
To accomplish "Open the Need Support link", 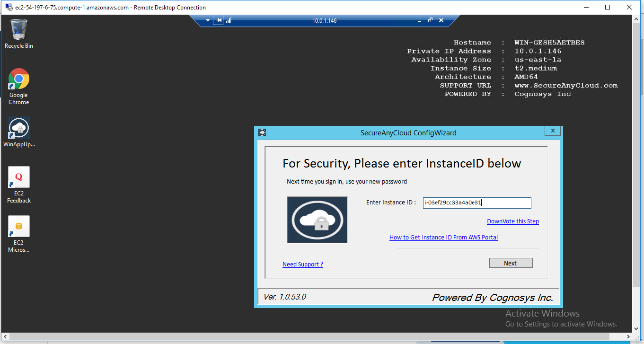I will [302, 264].
